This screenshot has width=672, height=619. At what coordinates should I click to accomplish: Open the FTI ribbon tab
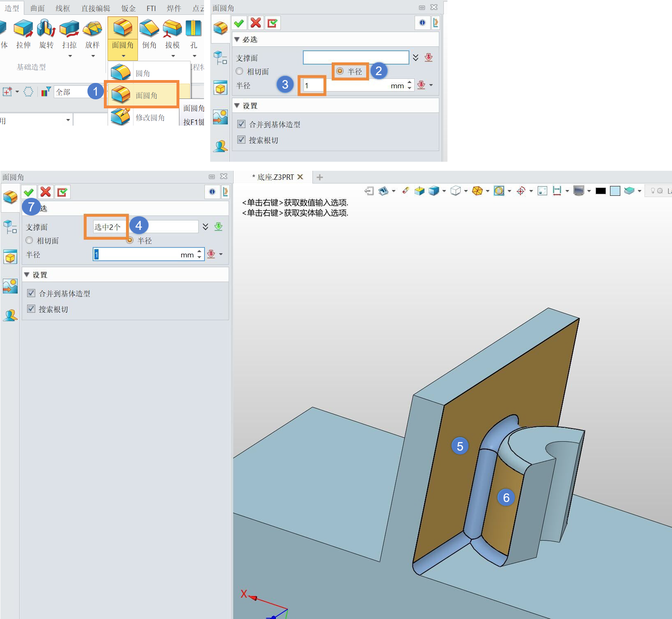tap(151, 8)
